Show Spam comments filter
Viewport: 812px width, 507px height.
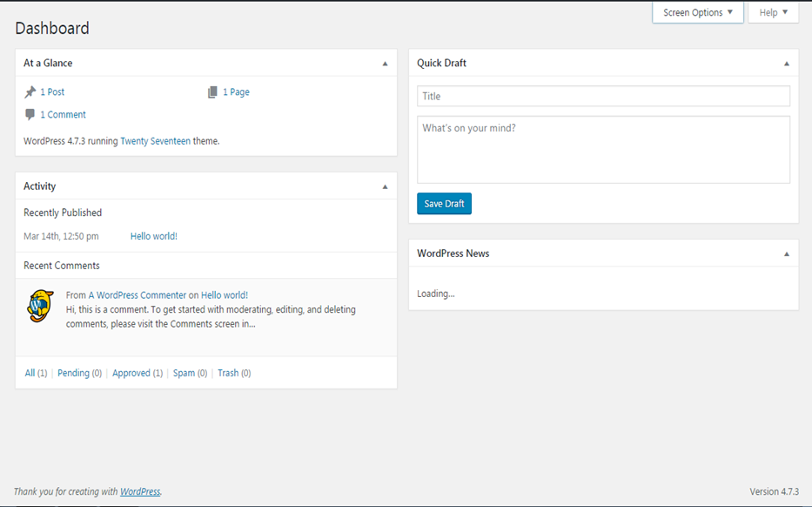point(184,373)
